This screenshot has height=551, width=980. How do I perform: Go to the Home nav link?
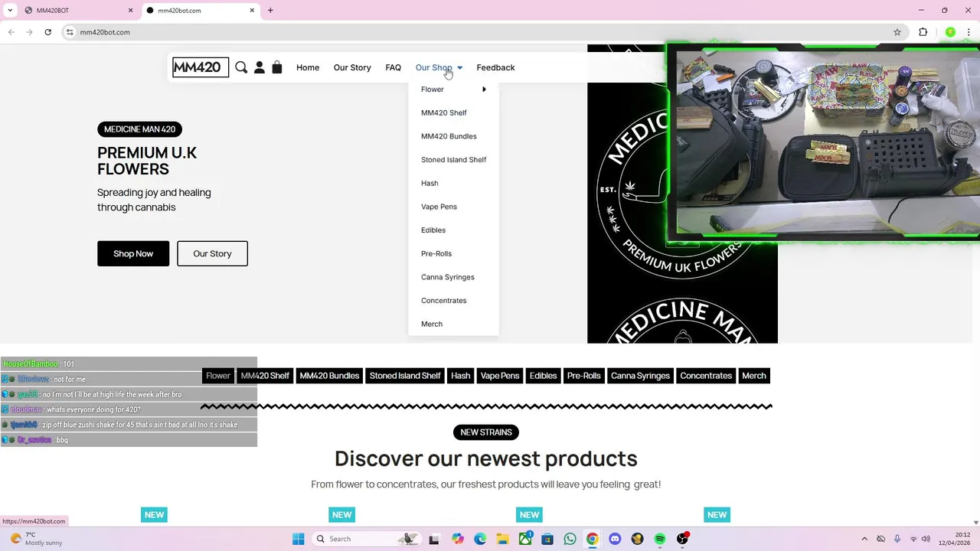pos(308,67)
